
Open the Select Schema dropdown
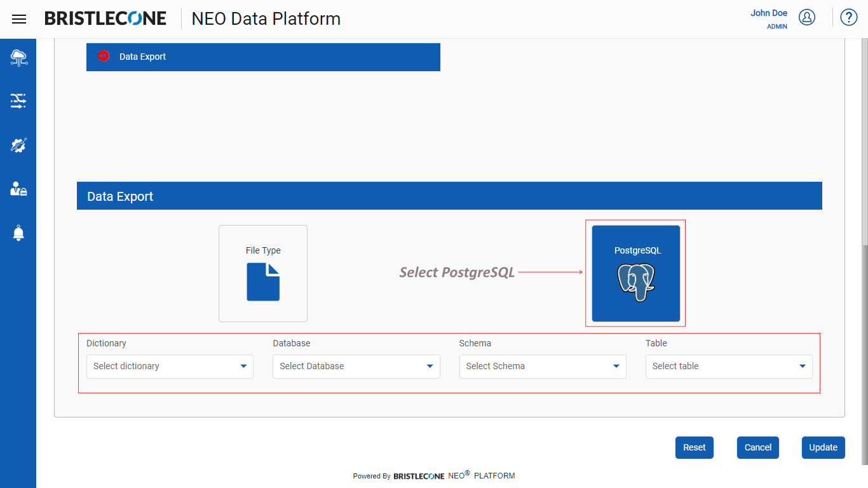tap(543, 367)
